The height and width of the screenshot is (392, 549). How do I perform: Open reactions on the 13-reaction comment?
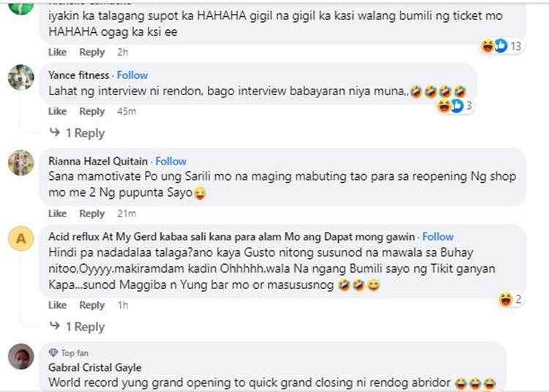[501, 46]
